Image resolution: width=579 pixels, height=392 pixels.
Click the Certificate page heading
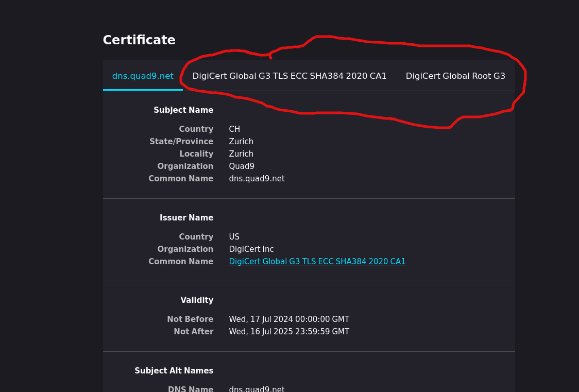139,40
